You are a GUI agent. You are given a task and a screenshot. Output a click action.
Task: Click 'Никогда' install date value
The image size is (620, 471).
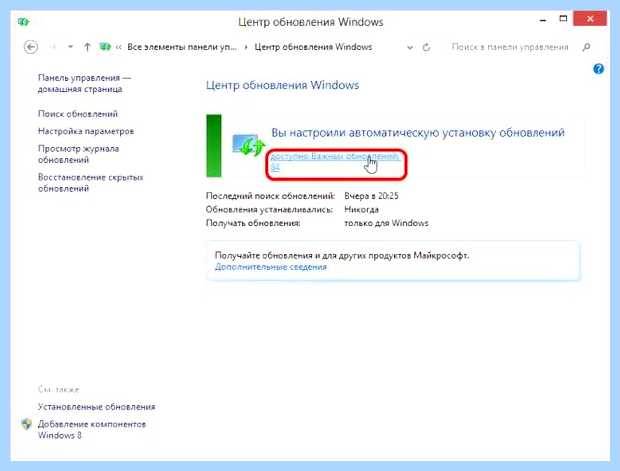pyautogui.click(x=361, y=210)
